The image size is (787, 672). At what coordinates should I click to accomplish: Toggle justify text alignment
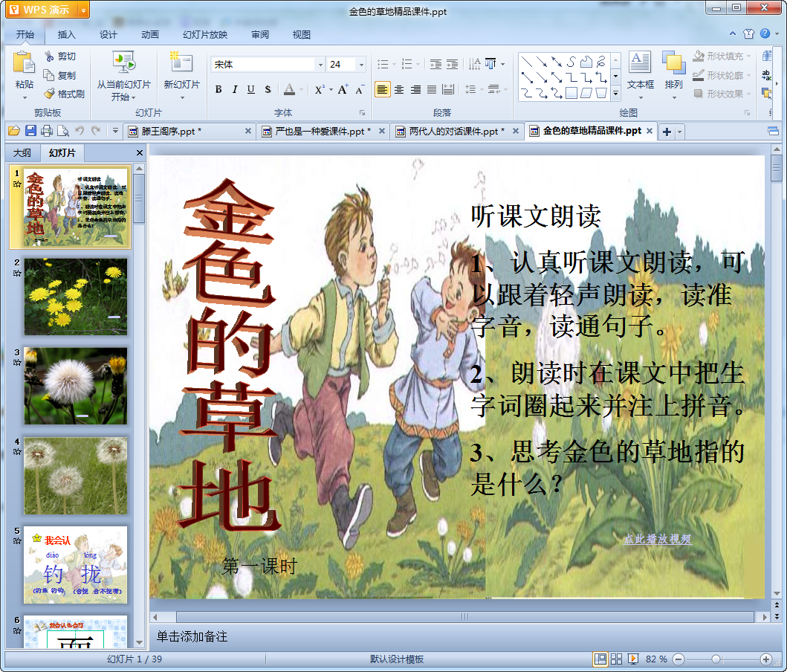click(432, 90)
